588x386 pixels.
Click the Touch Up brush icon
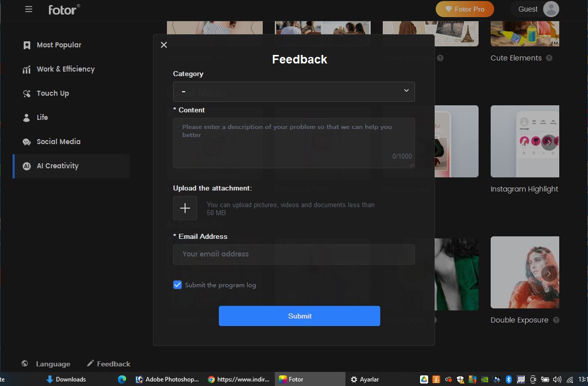click(27, 94)
